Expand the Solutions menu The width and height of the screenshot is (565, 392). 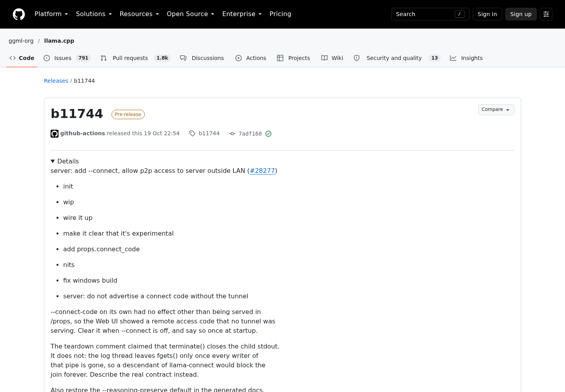click(x=94, y=14)
